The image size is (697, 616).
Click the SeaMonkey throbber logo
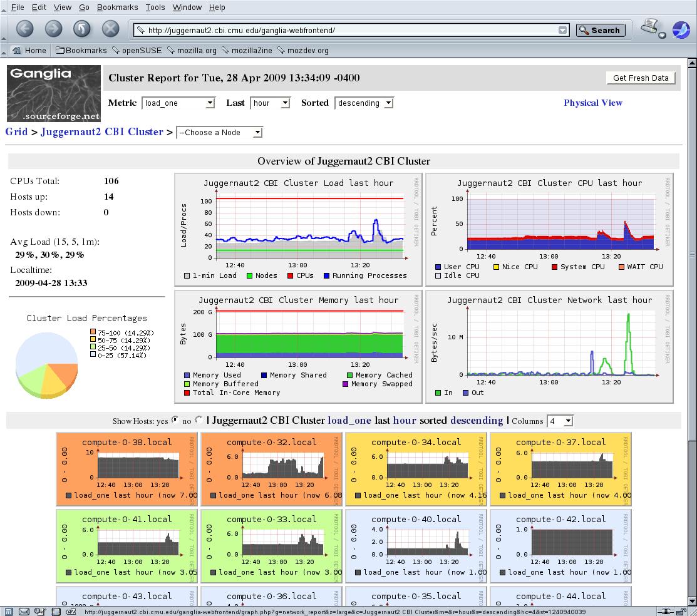(x=681, y=30)
